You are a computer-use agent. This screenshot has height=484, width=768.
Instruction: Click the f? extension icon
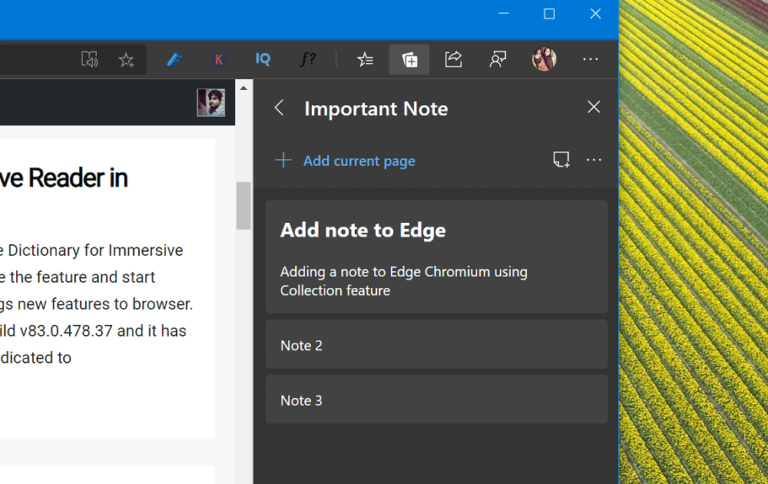(308, 59)
